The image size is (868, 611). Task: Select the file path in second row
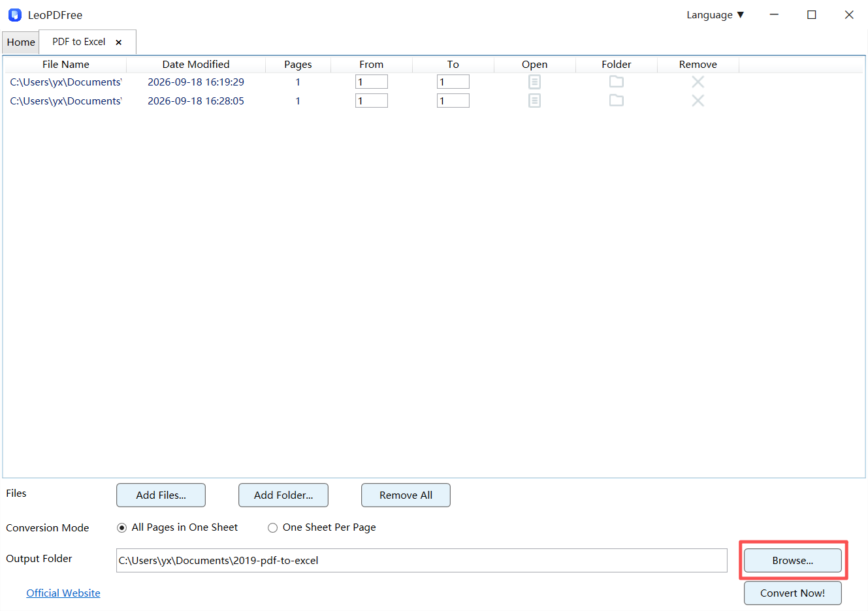pyautogui.click(x=66, y=101)
